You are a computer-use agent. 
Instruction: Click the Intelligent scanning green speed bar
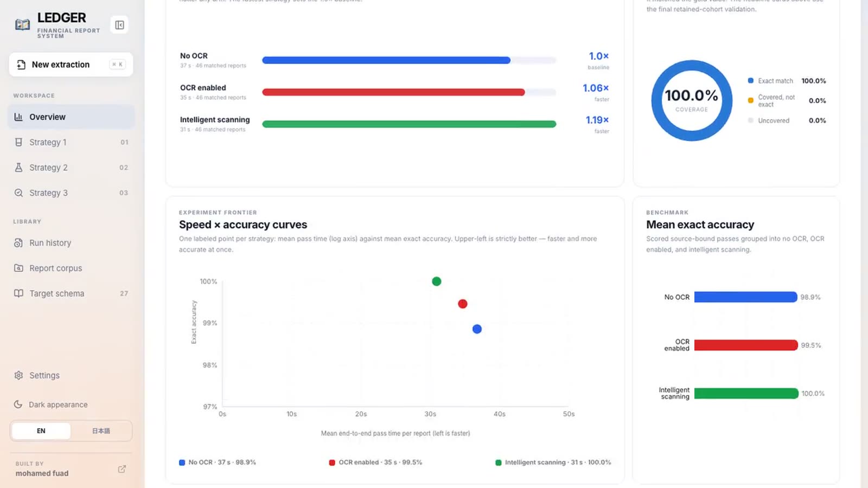click(409, 124)
